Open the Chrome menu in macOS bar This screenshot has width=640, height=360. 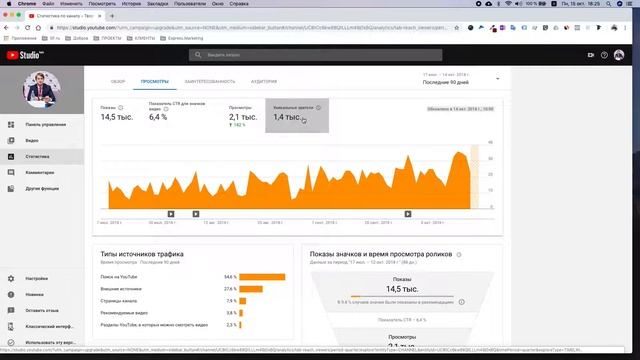pos(27,4)
